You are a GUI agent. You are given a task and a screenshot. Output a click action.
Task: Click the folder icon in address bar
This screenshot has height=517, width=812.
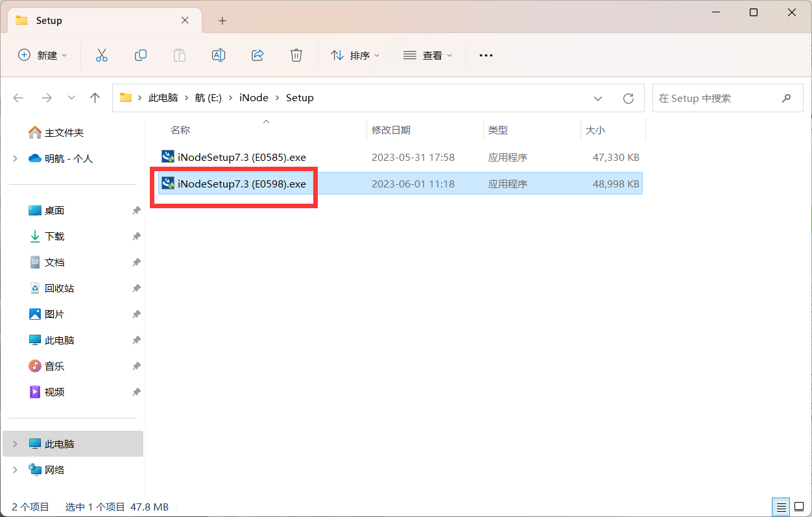126,98
